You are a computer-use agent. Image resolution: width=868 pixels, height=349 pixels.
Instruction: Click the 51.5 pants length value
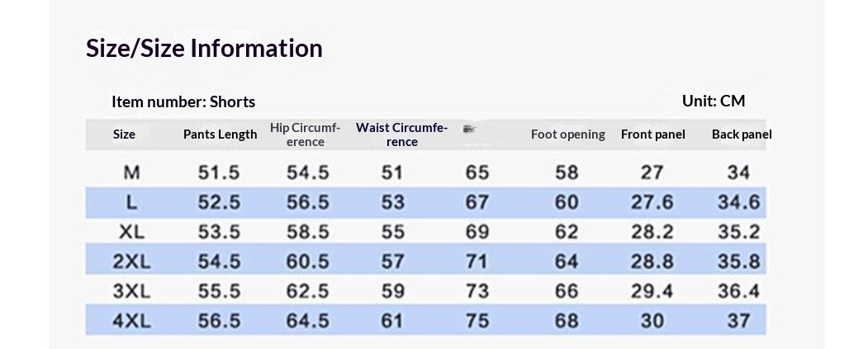point(219,172)
